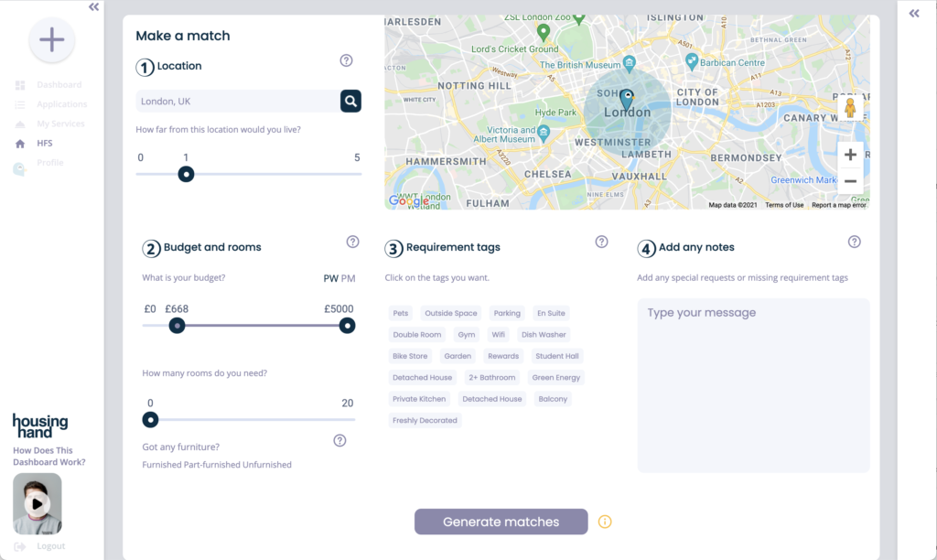Open help icon for Add any notes
937x560 pixels.
click(855, 242)
